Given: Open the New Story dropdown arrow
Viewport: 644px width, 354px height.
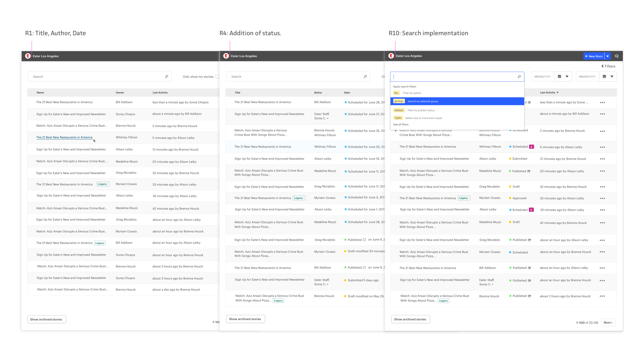Looking at the screenshot, I should click(x=608, y=56).
